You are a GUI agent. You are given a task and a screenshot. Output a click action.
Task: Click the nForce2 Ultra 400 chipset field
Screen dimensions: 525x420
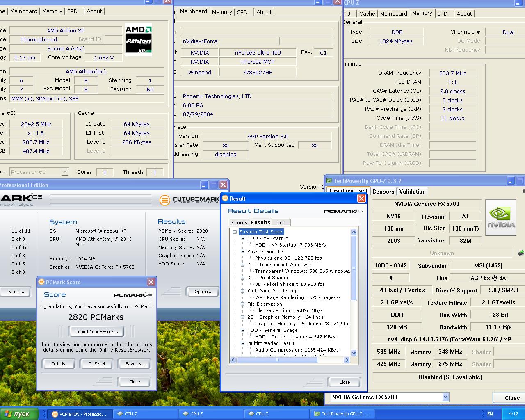[x=258, y=52]
